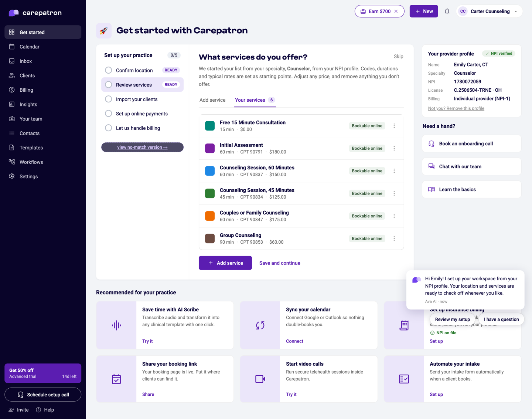Open Contacts list icon
Viewport: 532px width, 419px height.
tap(12, 133)
